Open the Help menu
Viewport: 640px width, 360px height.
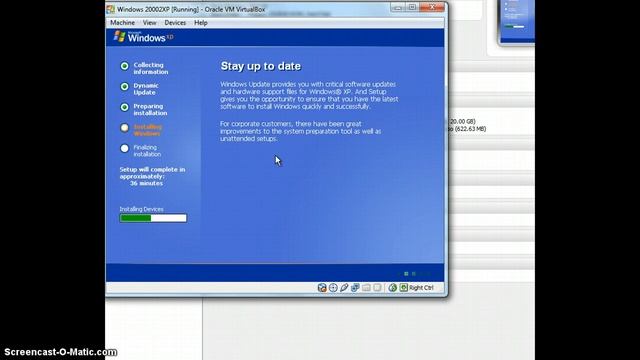click(201, 23)
